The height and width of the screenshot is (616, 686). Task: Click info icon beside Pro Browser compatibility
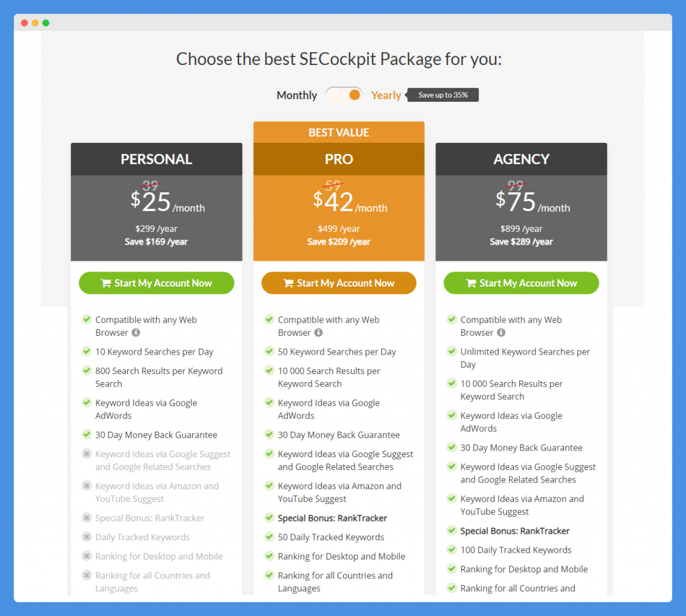(318, 332)
